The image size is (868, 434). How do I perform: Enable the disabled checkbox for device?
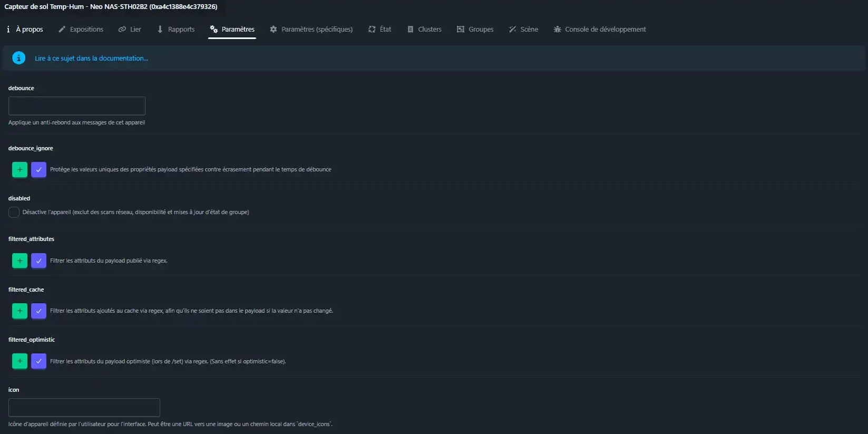click(x=14, y=213)
